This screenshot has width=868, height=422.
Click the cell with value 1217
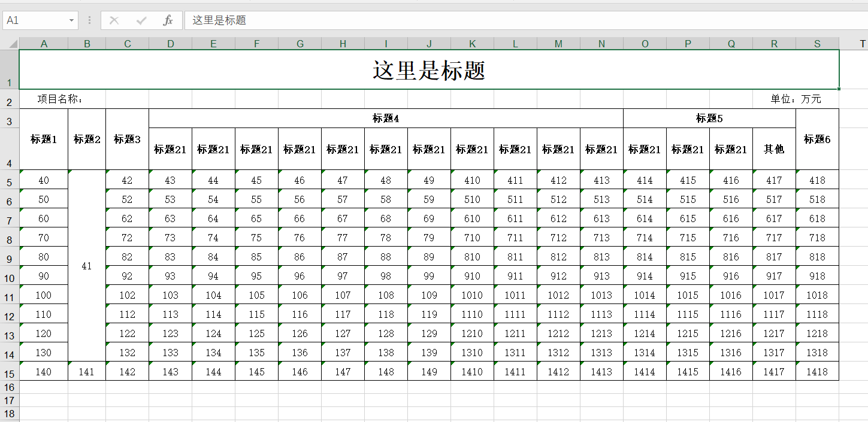(775, 333)
